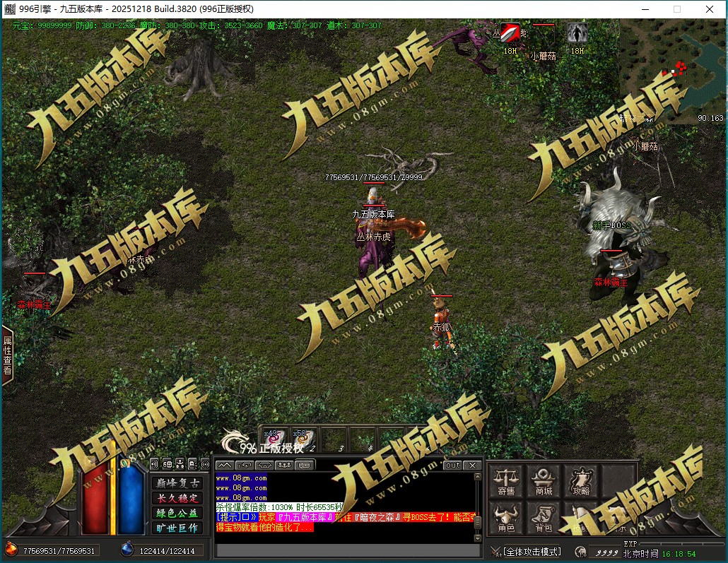
Task: Switch to the three-people group chat tab
Action: coord(284,465)
